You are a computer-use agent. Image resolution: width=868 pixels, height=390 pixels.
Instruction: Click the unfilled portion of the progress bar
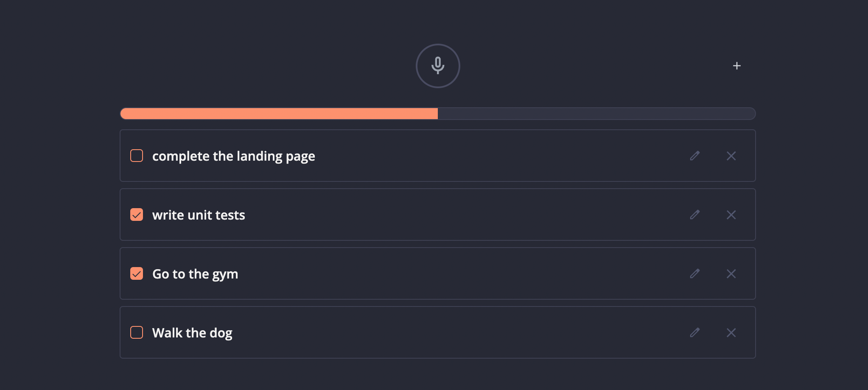point(594,114)
